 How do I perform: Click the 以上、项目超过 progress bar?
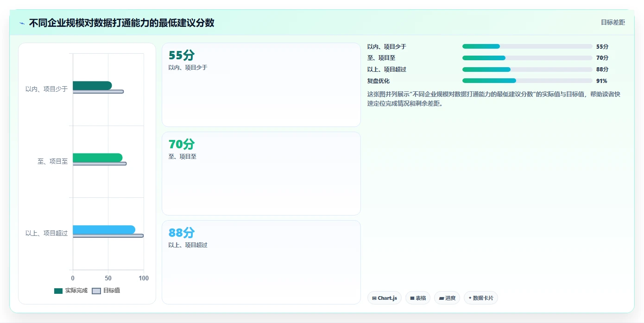click(527, 70)
